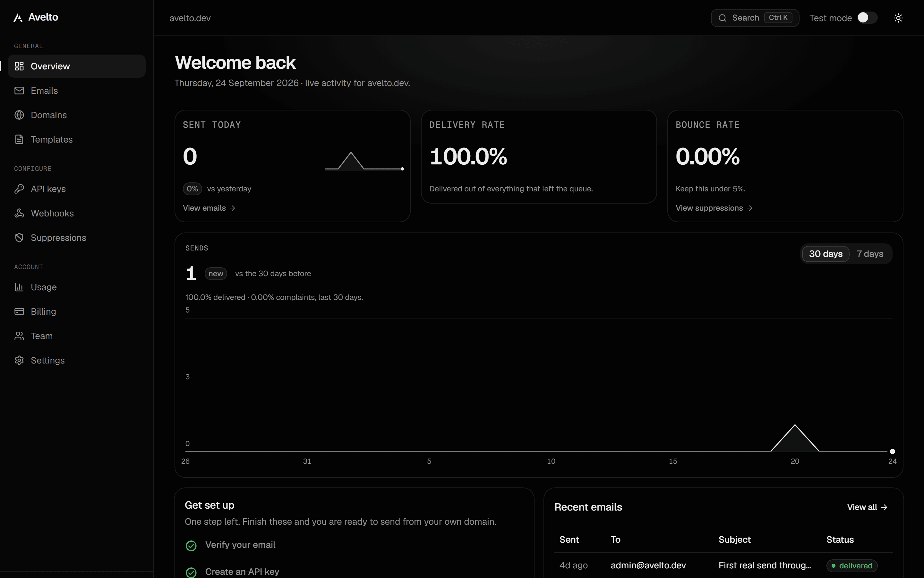Click the Settings gear icon
The height and width of the screenshot is (578, 924).
click(19, 361)
